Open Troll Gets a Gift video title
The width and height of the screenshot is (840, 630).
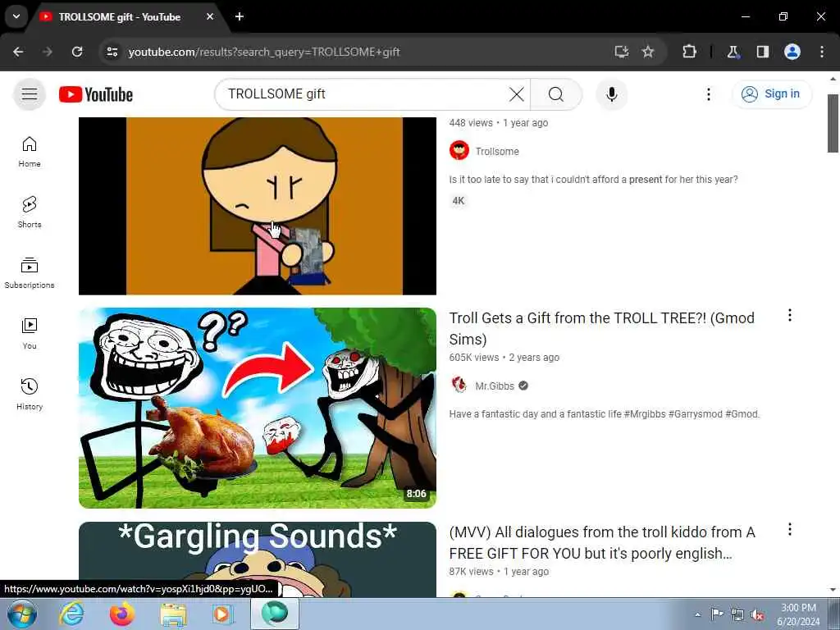[x=601, y=328]
